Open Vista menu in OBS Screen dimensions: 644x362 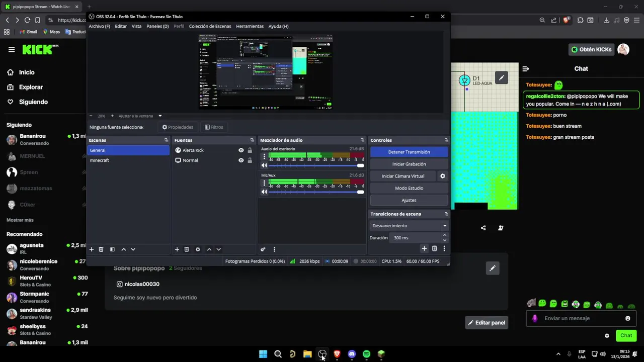[x=136, y=26]
